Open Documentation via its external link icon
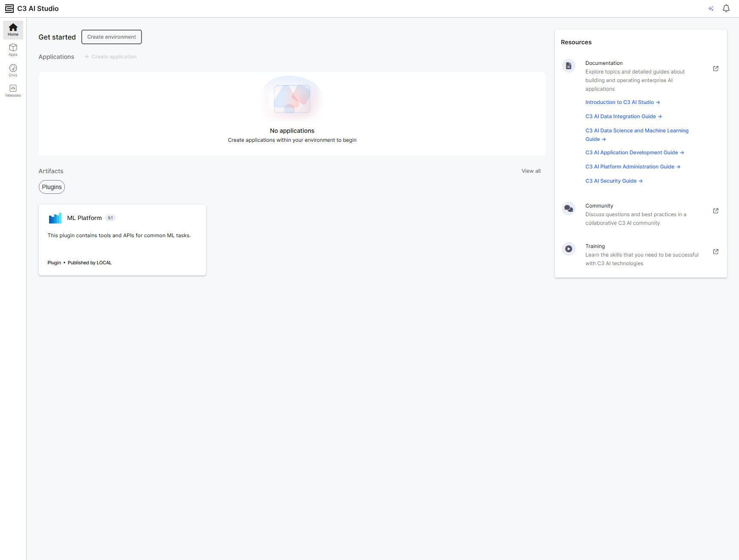739x560 pixels. (715, 68)
